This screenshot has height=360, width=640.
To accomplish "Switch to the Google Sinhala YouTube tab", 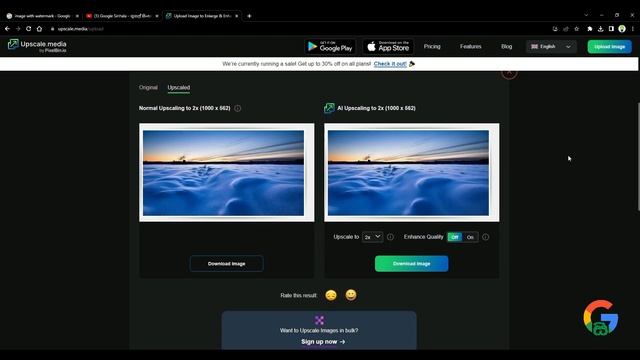I will tap(122, 16).
